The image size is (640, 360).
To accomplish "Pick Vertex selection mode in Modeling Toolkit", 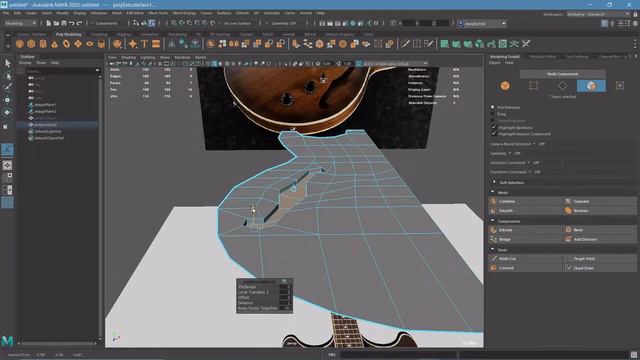I will coord(533,86).
